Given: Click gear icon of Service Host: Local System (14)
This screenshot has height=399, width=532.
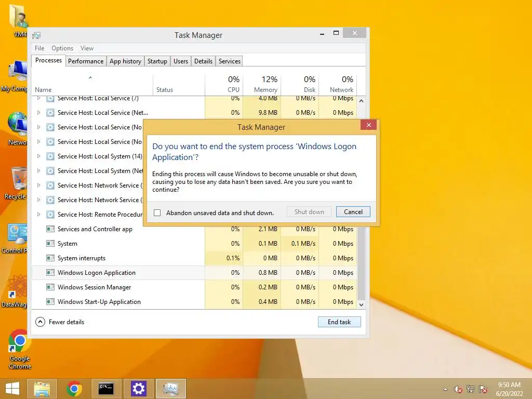Looking at the screenshot, I should (x=50, y=156).
